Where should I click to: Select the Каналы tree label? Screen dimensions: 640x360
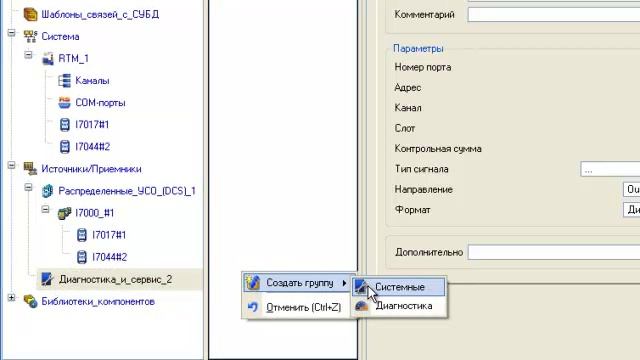[92, 81]
